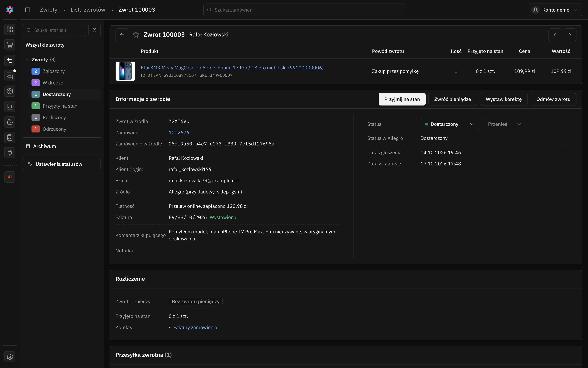Collapse status list with the collapse-all icon

pyautogui.click(x=94, y=30)
